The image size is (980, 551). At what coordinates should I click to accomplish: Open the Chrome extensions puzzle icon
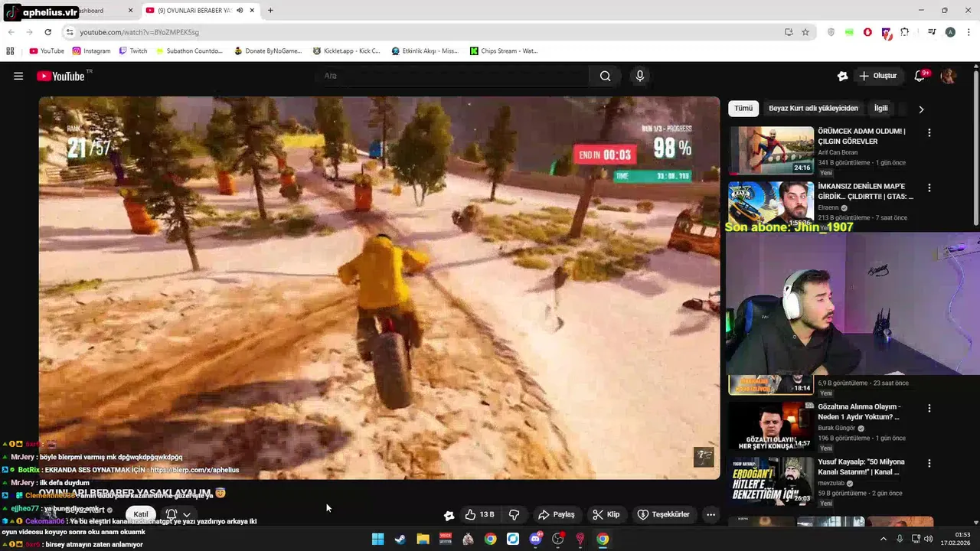tap(905, 32)
